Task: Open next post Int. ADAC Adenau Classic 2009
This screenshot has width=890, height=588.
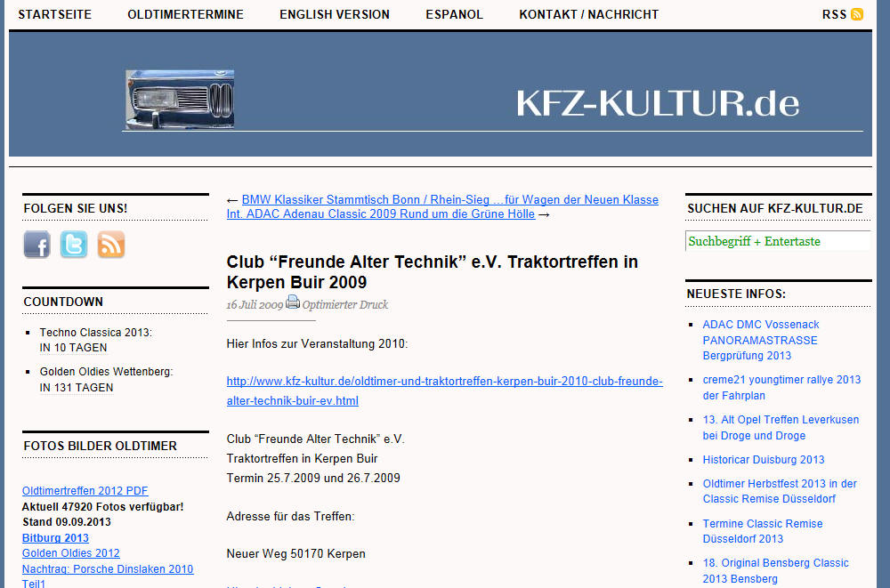Action: pyautogui.click(x=381, y=214)
